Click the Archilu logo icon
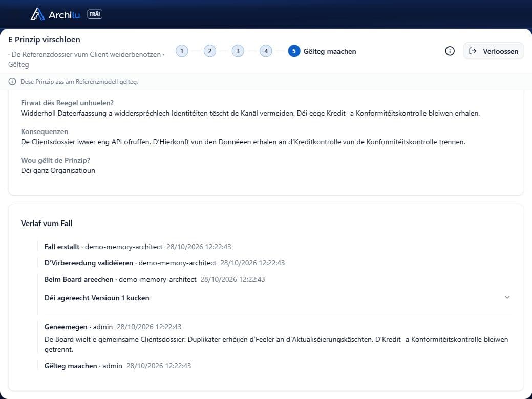 (x=37, y=14)
